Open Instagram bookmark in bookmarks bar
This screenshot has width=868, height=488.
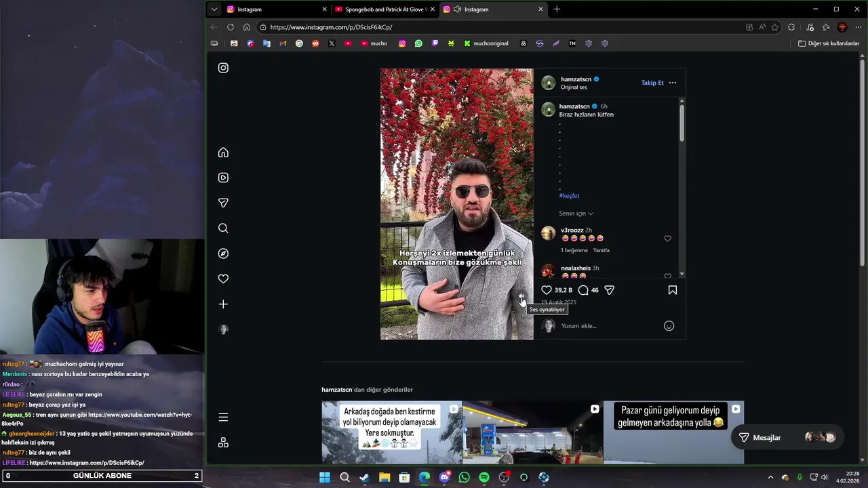(x=402, y=43)
